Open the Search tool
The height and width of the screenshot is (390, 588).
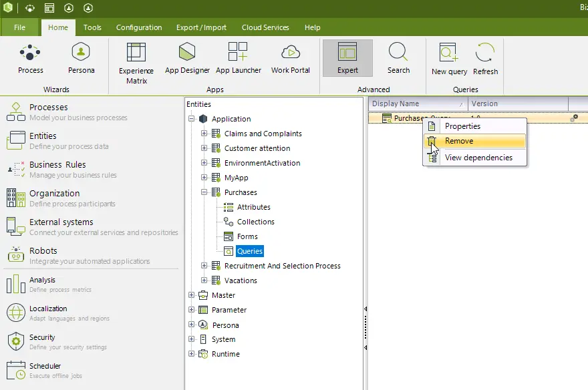[398, 59]
